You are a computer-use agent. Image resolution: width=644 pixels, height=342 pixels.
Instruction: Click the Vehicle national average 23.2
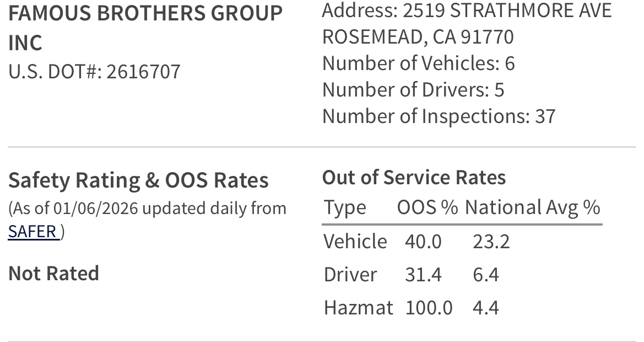point(491,242)
